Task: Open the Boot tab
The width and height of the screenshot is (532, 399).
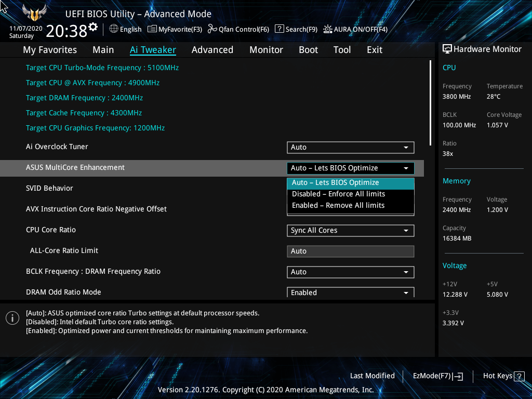Action: 308,50
